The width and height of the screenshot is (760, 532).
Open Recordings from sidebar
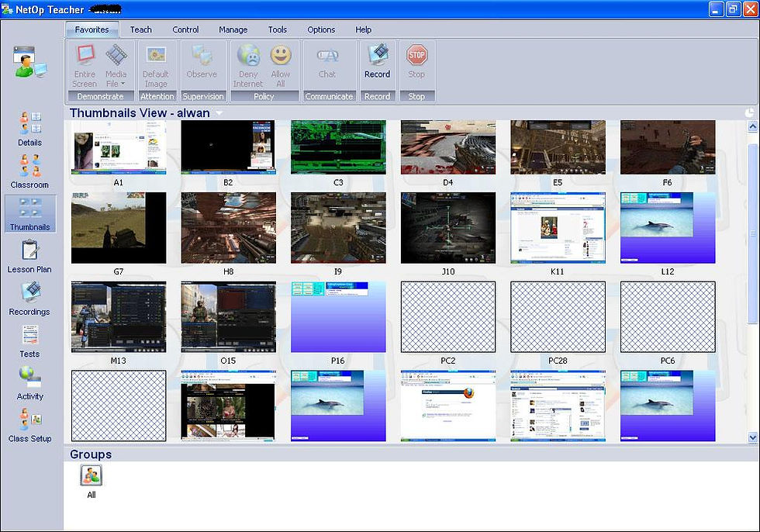click(x=29, y=299)
